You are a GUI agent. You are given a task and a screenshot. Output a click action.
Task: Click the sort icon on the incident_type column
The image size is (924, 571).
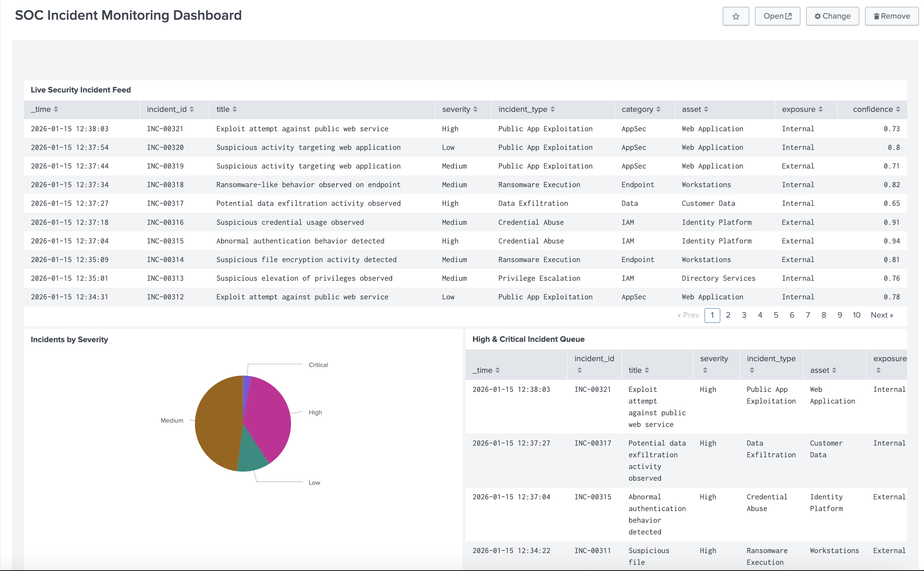click(x=553, y=109)
